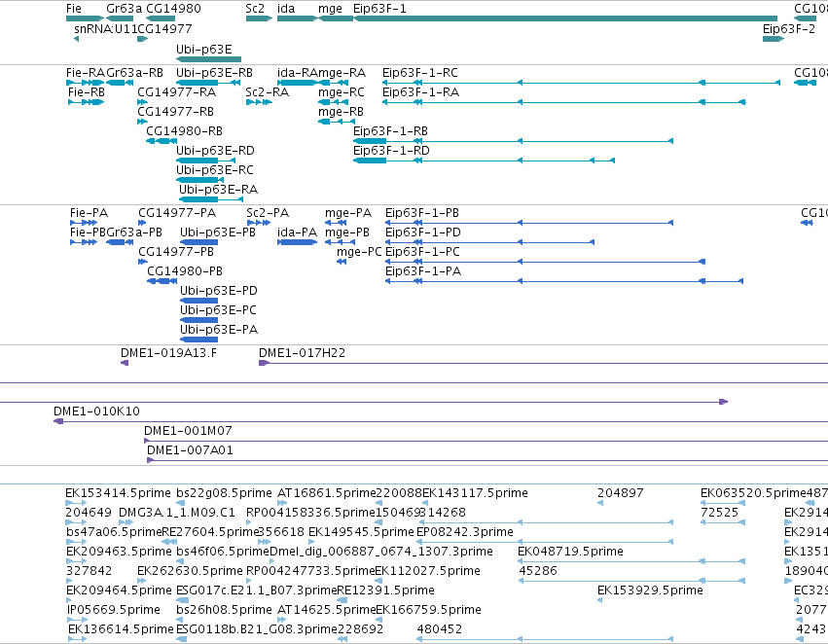Viewport: 828px width, 644px height.
Task: Select EST AT16861.5prime
Action: [326, 493]
